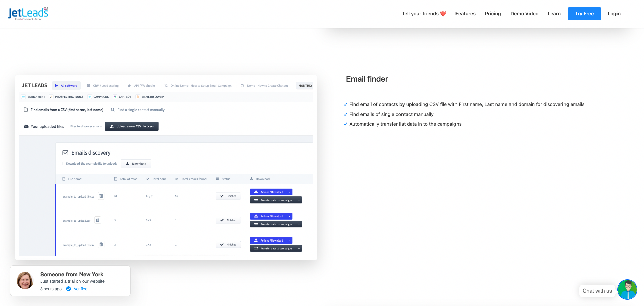Click the blue Verified checkmark badge
The height and width of the screenshot is (306, 644).
(x=68, y=289)
